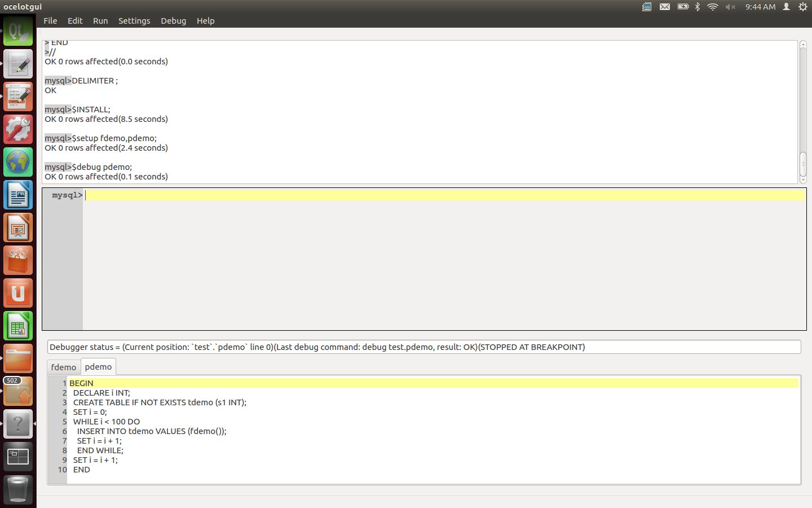This screenshot has height=508, width=812.
Task: Click line 'INSERT INTO tdemo VALUES (fdemo());'
Action: (152, 431)
